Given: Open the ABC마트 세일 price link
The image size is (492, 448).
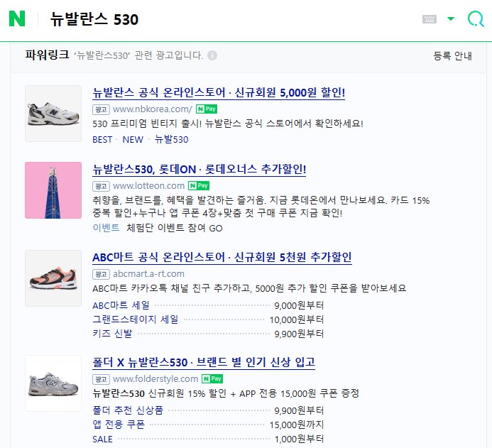Looking at the screenshot, I should tap(121, 305).
